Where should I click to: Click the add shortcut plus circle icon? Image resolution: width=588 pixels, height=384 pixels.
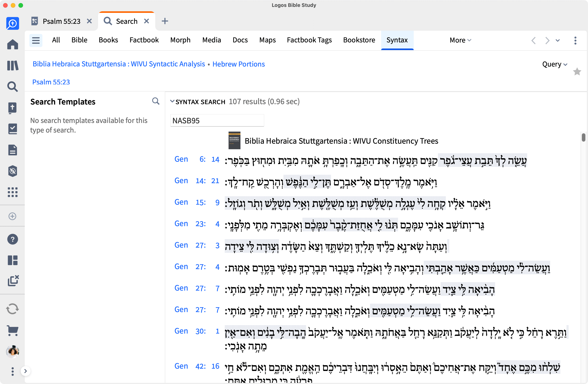pyautogui.click(x=12, y=216)
